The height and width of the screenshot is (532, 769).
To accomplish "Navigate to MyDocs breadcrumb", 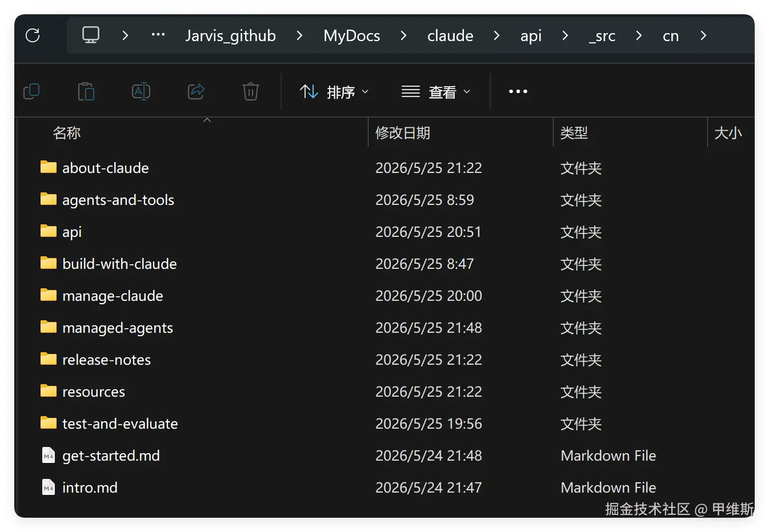I will point(352,36).
